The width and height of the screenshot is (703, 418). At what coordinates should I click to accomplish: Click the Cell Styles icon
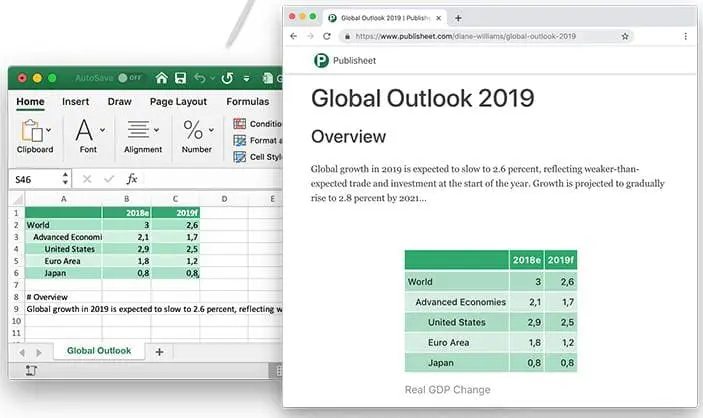click(x=239, y=157)
